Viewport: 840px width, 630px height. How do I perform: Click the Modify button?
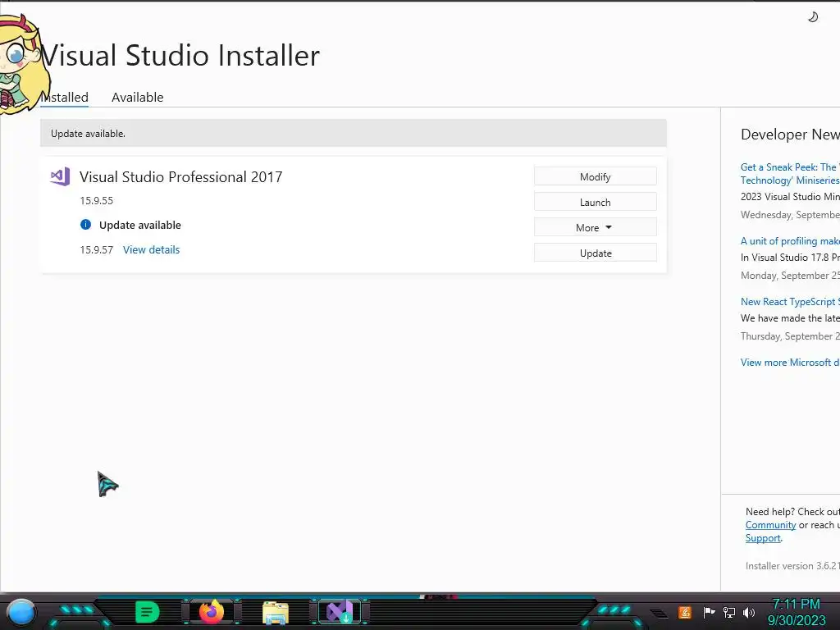(596, 176)
